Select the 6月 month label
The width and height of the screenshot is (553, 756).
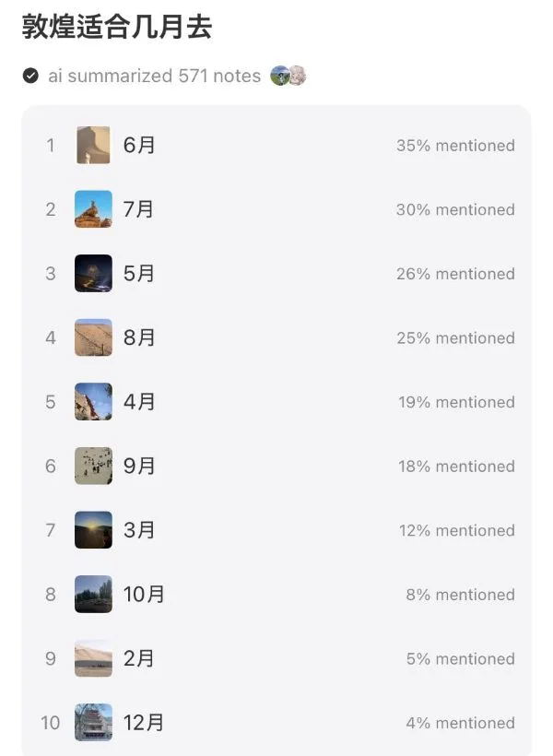click(139, 146)
